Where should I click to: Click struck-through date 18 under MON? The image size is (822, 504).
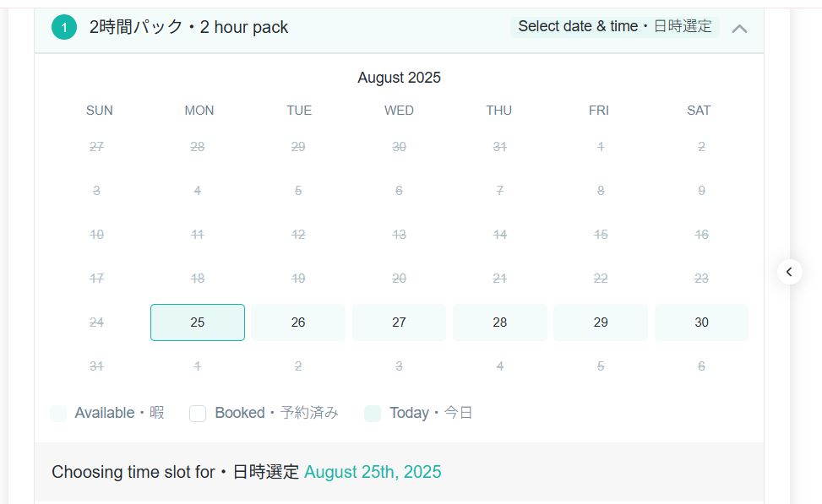point(198,279)
